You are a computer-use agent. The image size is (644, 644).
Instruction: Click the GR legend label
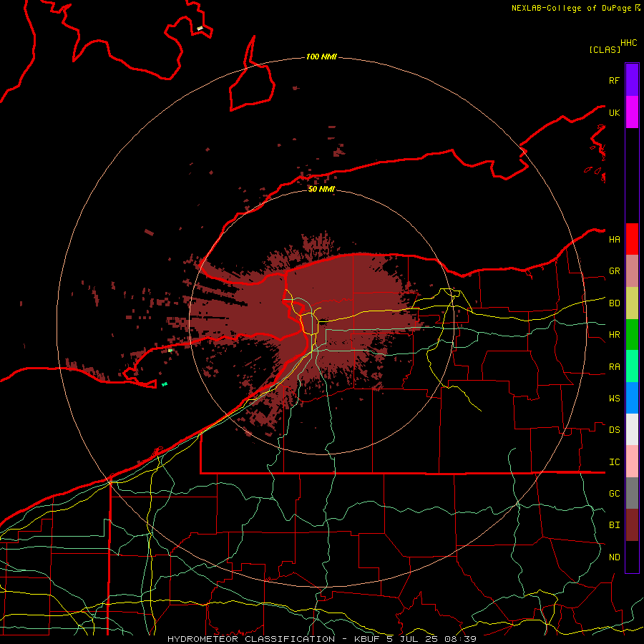tap(614, 271)
